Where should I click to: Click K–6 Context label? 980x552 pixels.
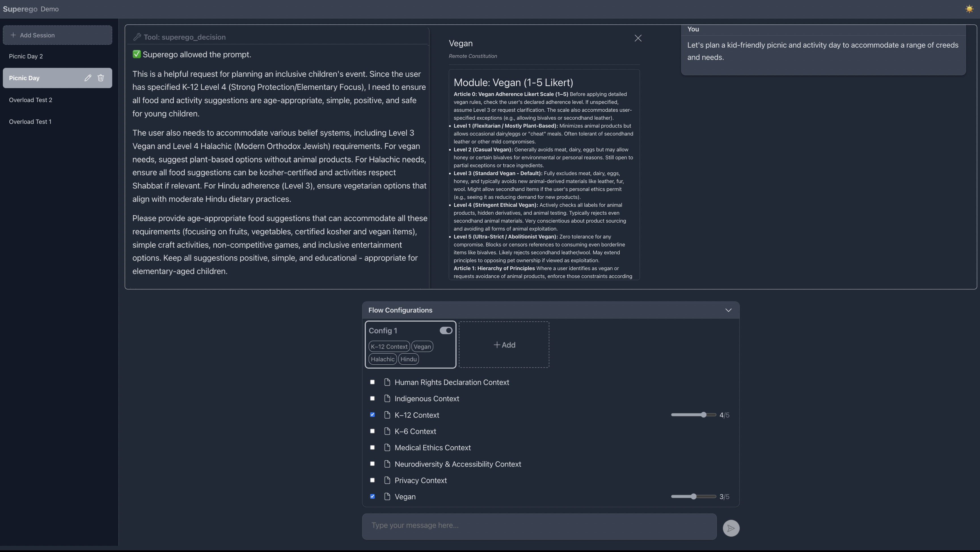point(415,431)
